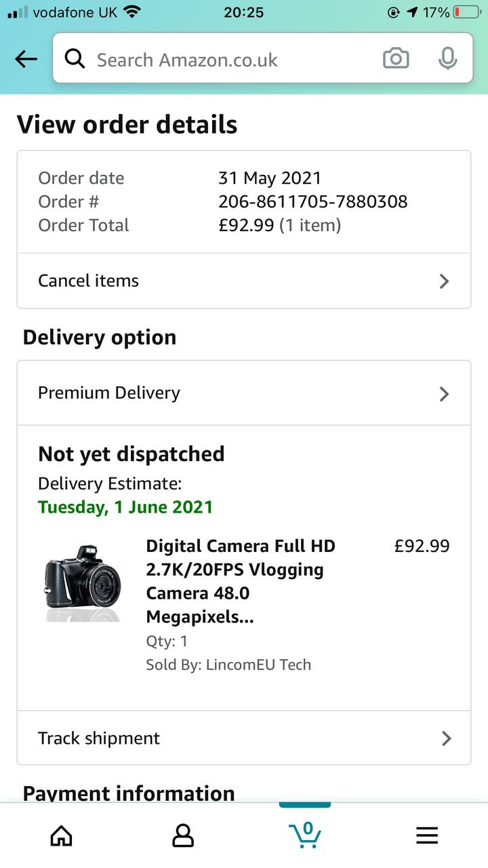The height and width of the screenshot is (868, 488).
Task: Click the Search Amazon.co.uk field
Action: pyautogui.click(x=230, y=60)
